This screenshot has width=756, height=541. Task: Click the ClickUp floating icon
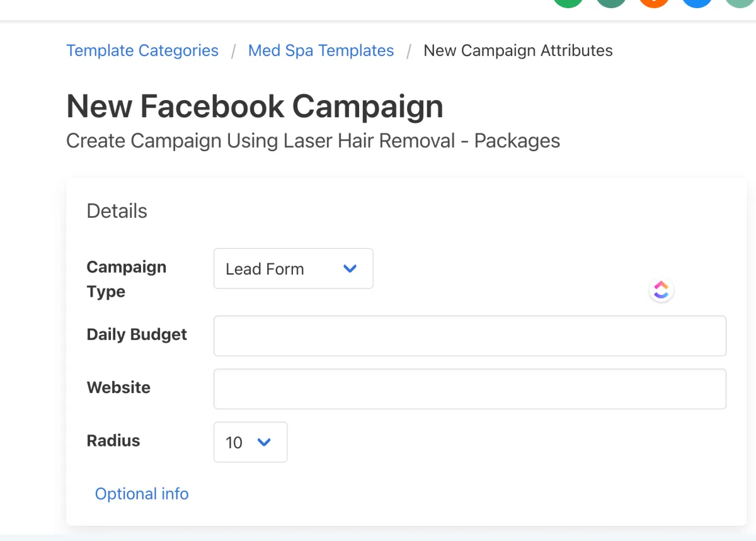661,290
